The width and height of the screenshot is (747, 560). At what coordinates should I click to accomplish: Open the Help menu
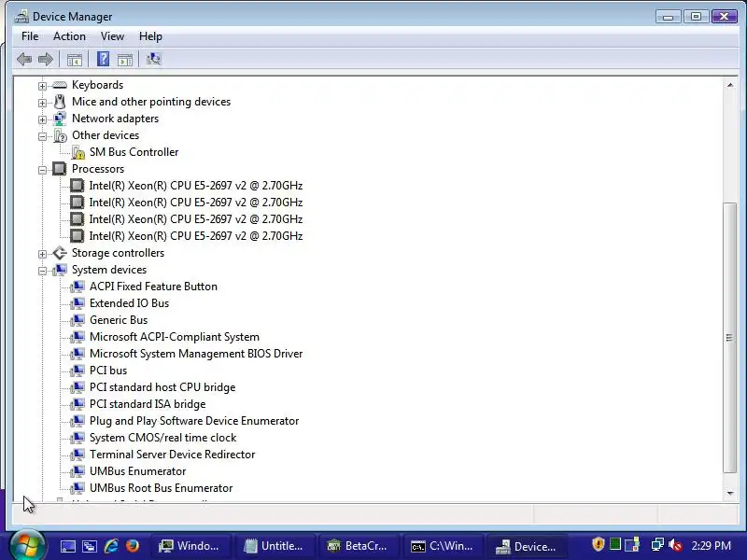[x=150, y=36]
